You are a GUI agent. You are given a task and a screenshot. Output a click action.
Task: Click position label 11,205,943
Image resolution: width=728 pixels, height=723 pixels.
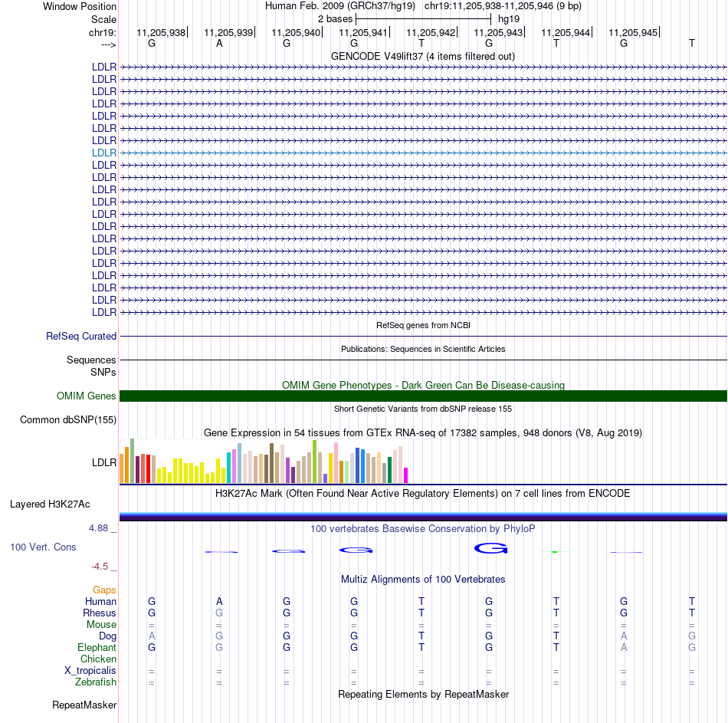coord(498,32)
